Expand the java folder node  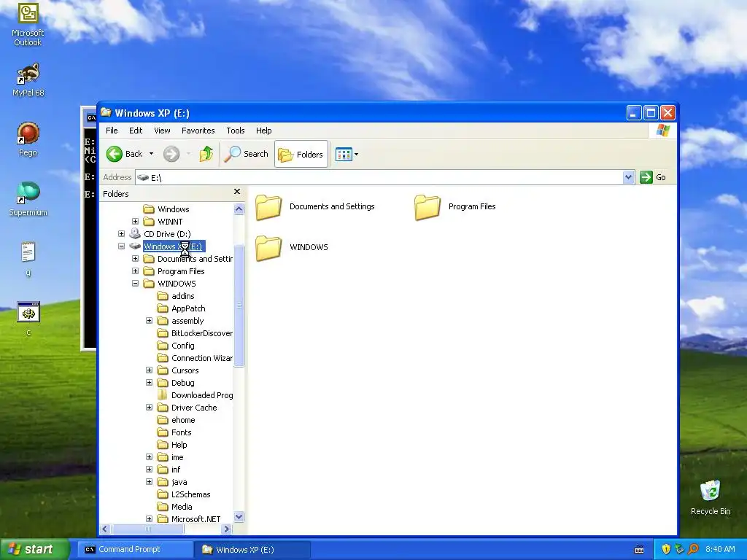click(x=149, y=481)
